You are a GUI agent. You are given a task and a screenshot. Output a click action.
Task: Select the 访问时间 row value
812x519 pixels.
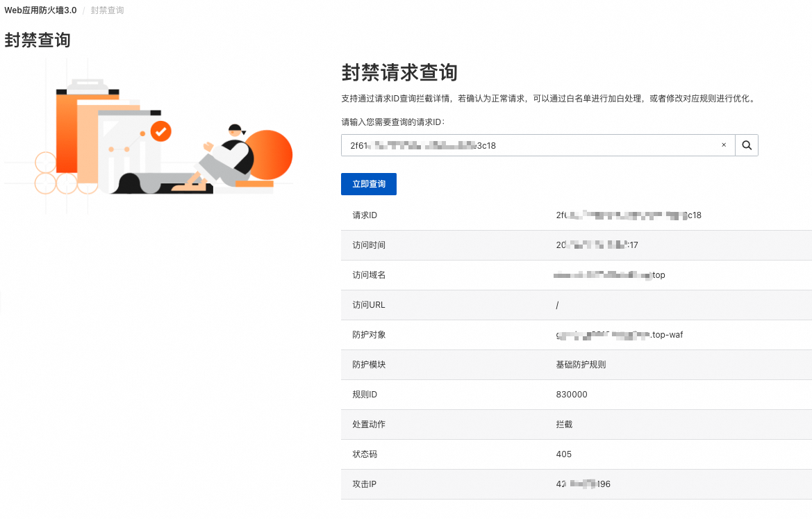597,245
